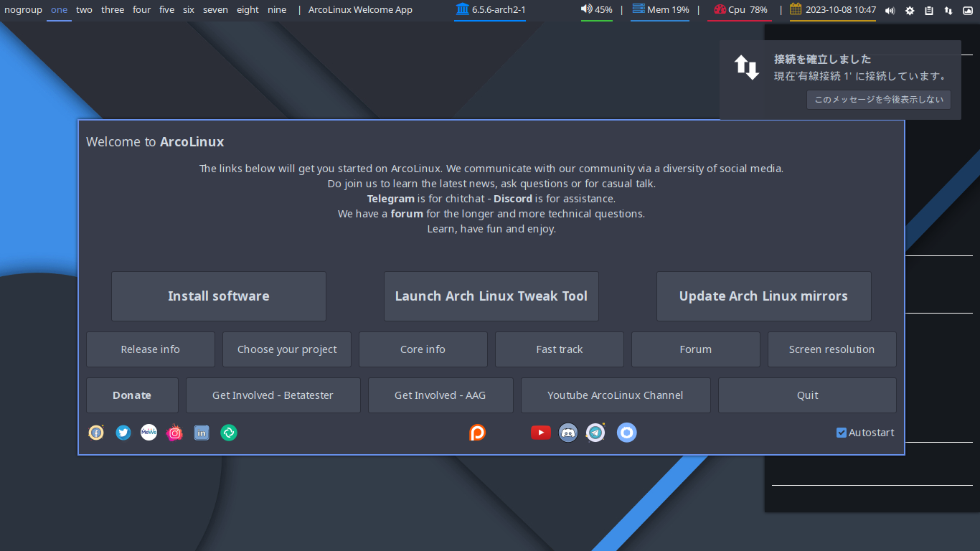Open the MeWe social icon
Screen dimensions: 980x551
coord(149,433)
